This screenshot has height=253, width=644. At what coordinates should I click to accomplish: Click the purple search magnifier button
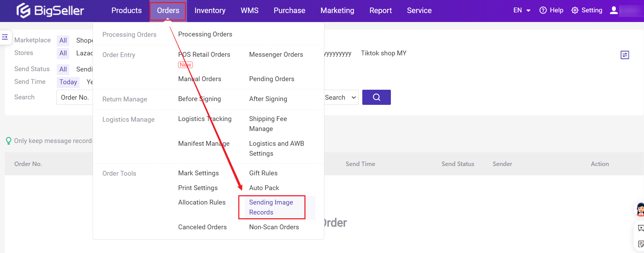point(376,97)
